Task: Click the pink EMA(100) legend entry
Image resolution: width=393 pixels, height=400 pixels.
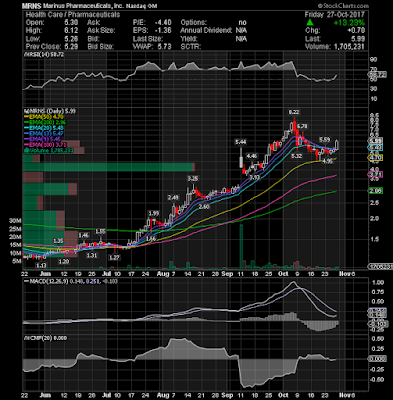Action: pos(46,145)
